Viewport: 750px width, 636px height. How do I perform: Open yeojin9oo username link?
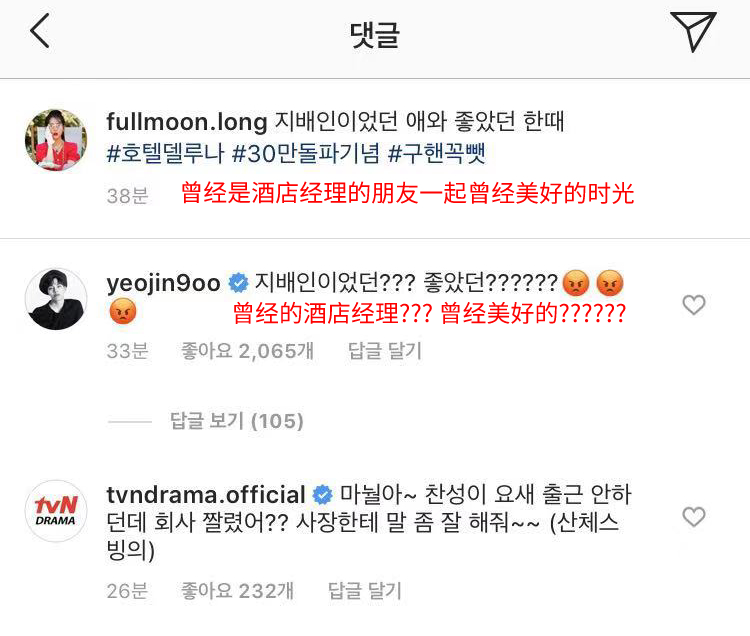[164, 283]
